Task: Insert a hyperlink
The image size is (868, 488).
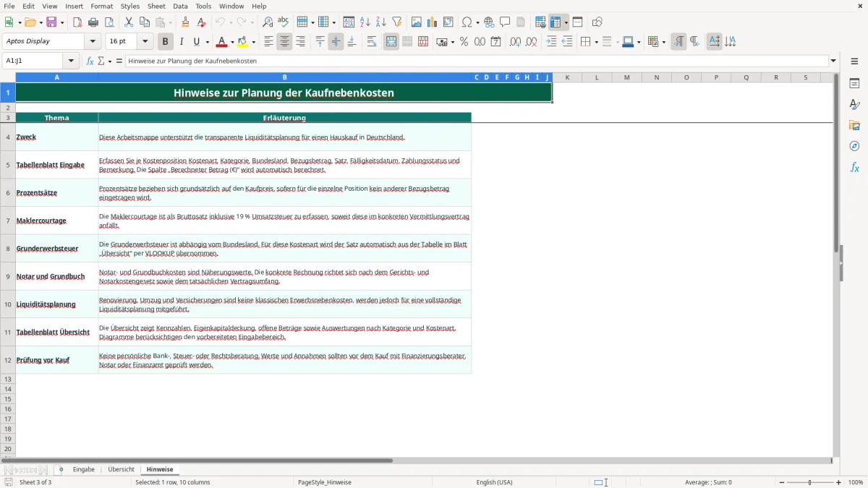Action: click(489, 22)
